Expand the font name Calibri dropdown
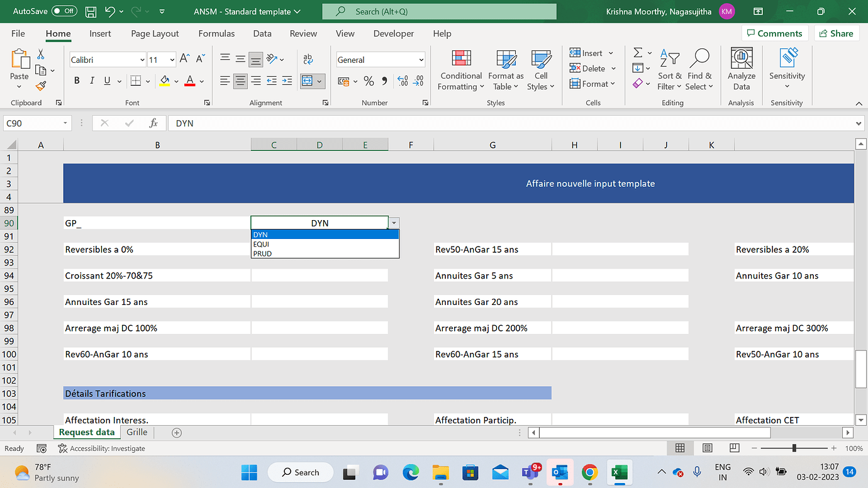 [x=142, y=60]
